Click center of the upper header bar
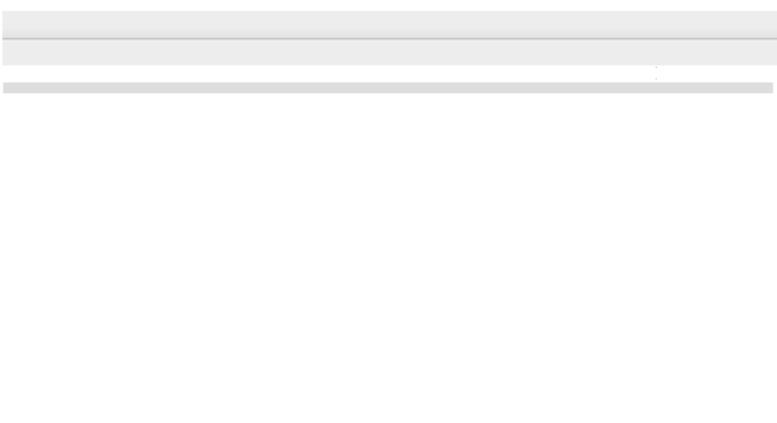Screen dimensions: 777x423 pyautogui.click(x=389, y=24)
